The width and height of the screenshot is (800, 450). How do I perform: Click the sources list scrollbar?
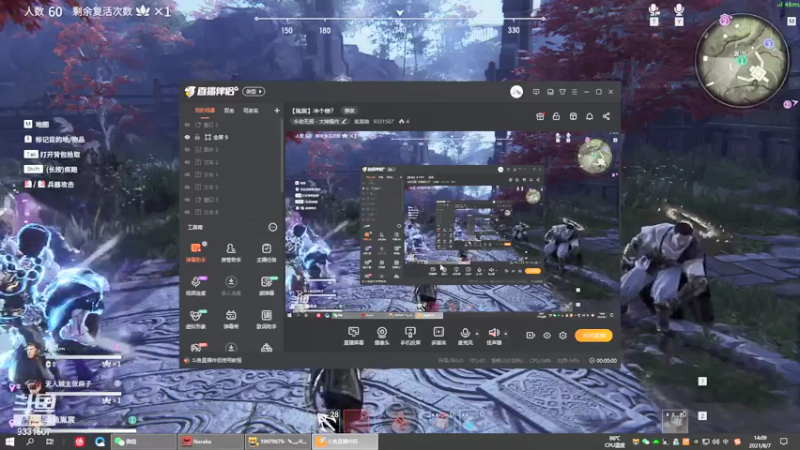282,156
